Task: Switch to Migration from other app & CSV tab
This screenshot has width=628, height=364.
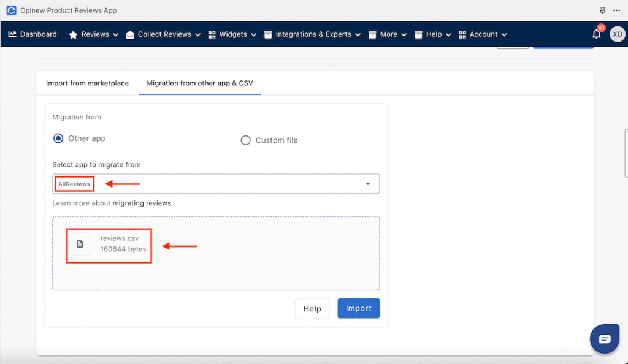Action: (200, 83)
